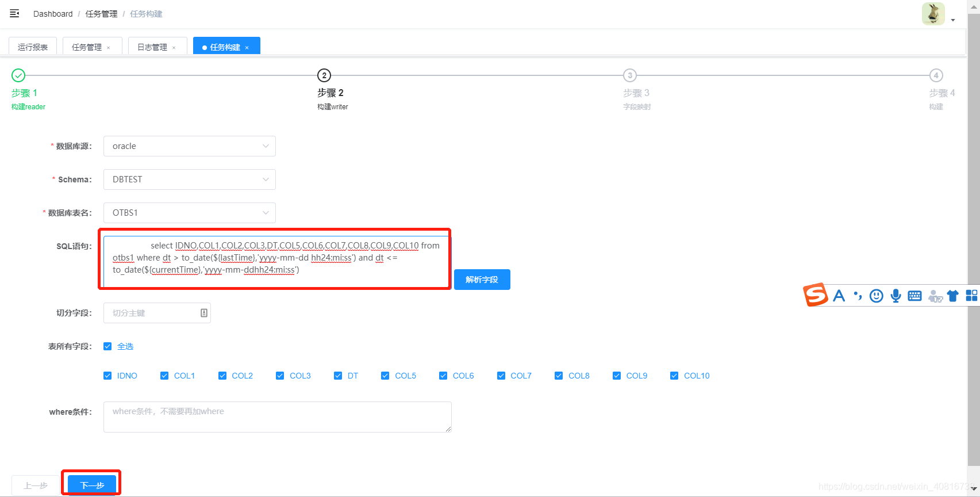Uncheck the COL5 field checkbox

click(385, 376)
